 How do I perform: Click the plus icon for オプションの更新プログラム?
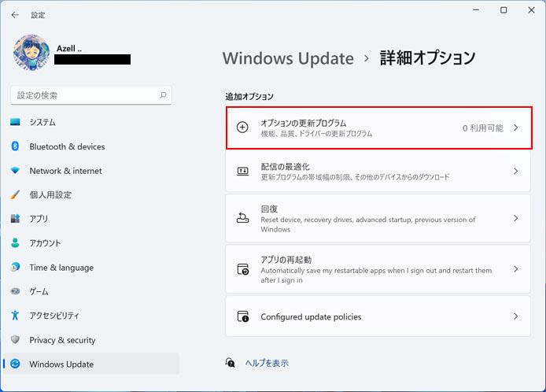(242, 128)
